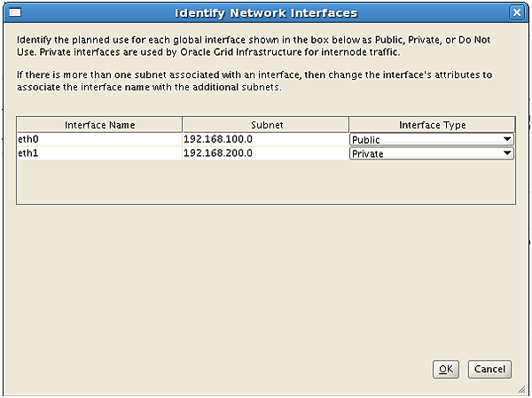Viewport: 532px width, 398px height.
Task: Click the resize grip in dialog corner
Action: point(521,389)
